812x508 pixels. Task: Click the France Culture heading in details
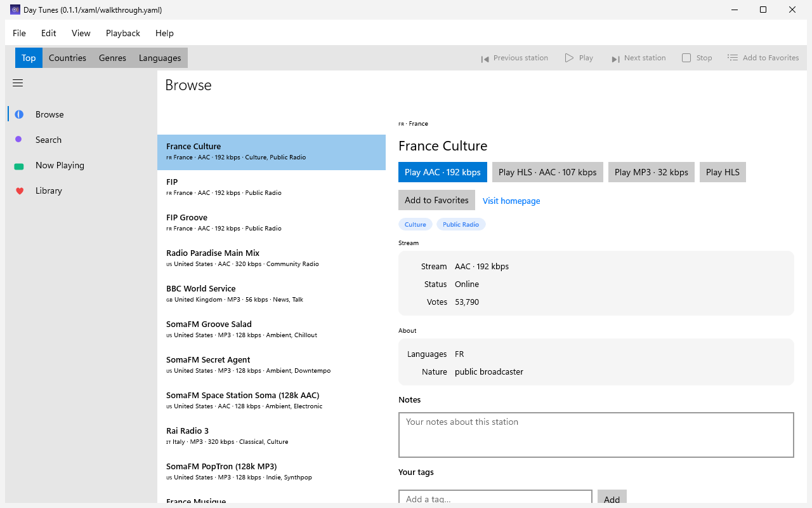pyautogui.click(x=443, y=146)
